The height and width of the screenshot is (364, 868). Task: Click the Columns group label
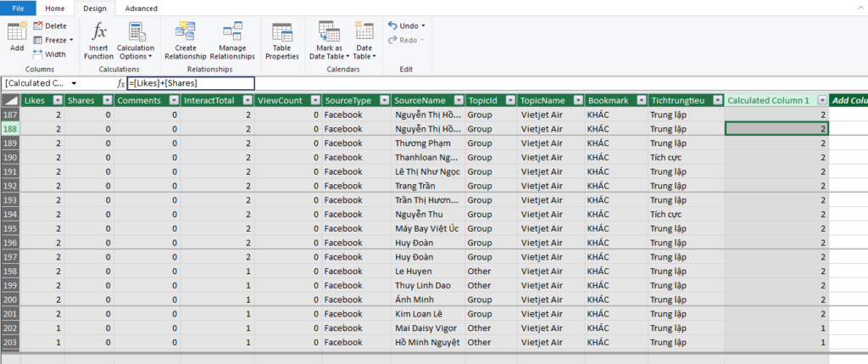(40, 70)
